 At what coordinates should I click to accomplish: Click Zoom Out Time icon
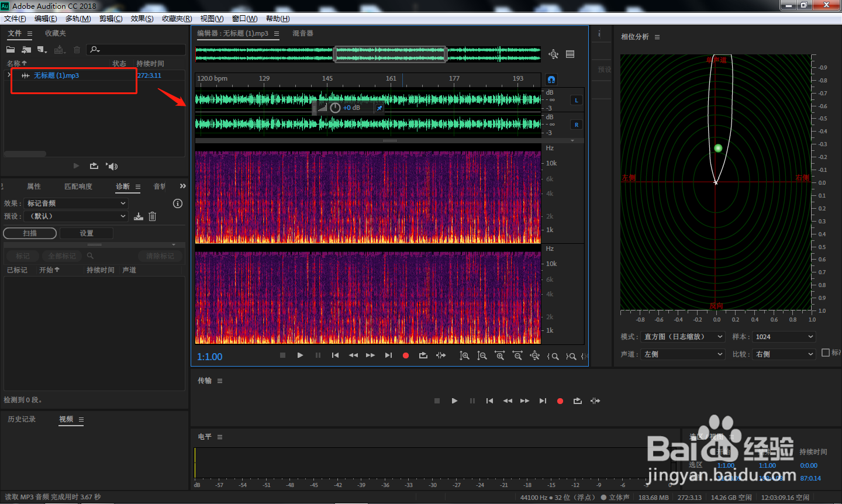517,355
